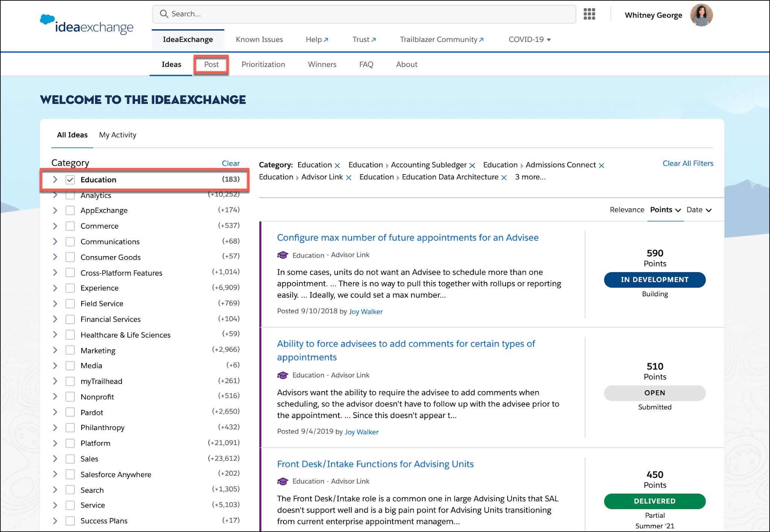Check the Philanthropy category checkbox
Image resolution: width=770 pixels, height=532 pixels.
pos(70,427)
